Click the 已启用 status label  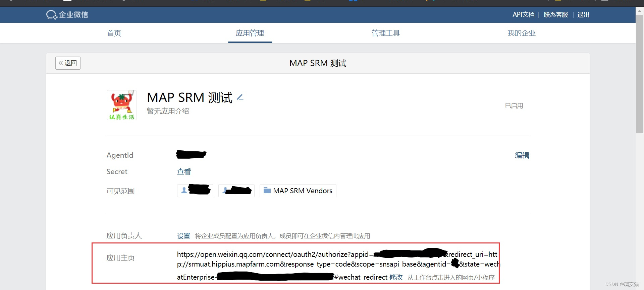coord(514,106)
